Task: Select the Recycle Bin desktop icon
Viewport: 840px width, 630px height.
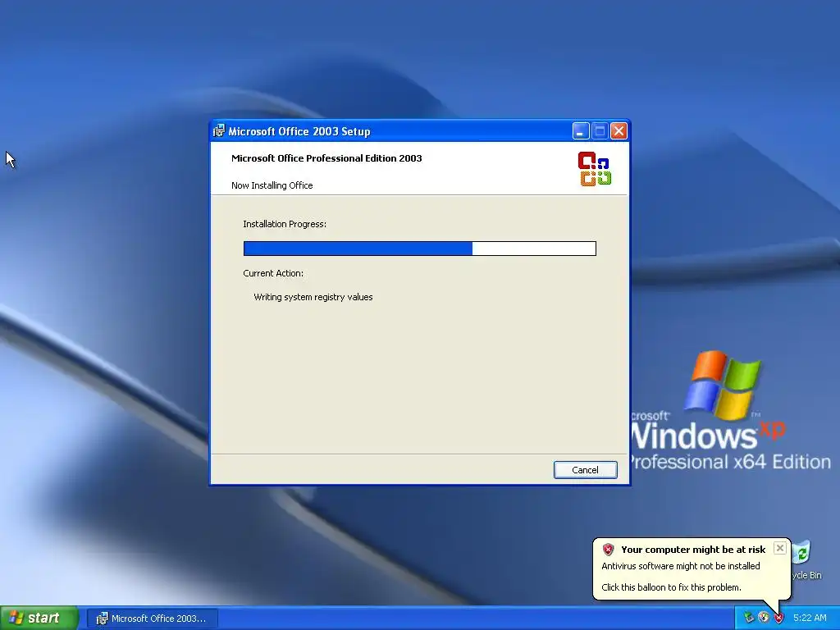Action: click(x=804, y=560)
